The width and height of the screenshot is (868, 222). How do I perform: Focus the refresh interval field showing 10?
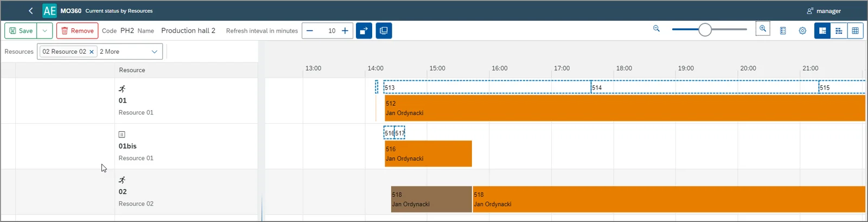click(328, 31)
